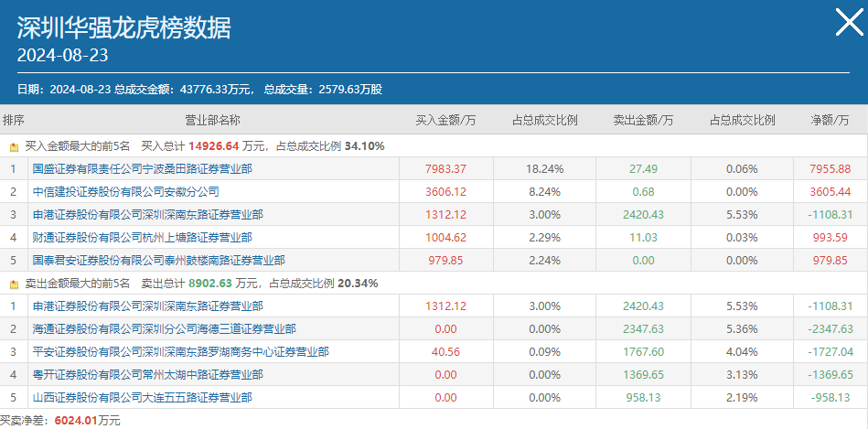Select the sell amount 2347.63
Screen dimensions: 868x429
tap(643, 328)
